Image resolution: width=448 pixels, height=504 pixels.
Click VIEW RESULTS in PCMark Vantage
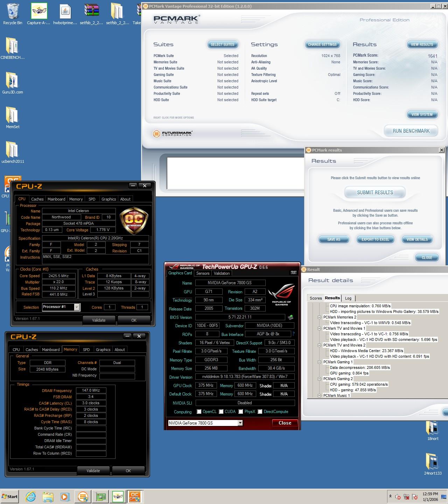(422, 44)
